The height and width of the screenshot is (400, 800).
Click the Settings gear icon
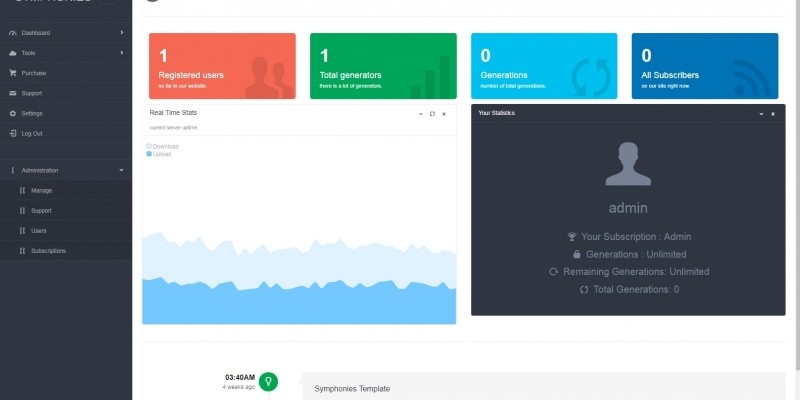point(12,113)
